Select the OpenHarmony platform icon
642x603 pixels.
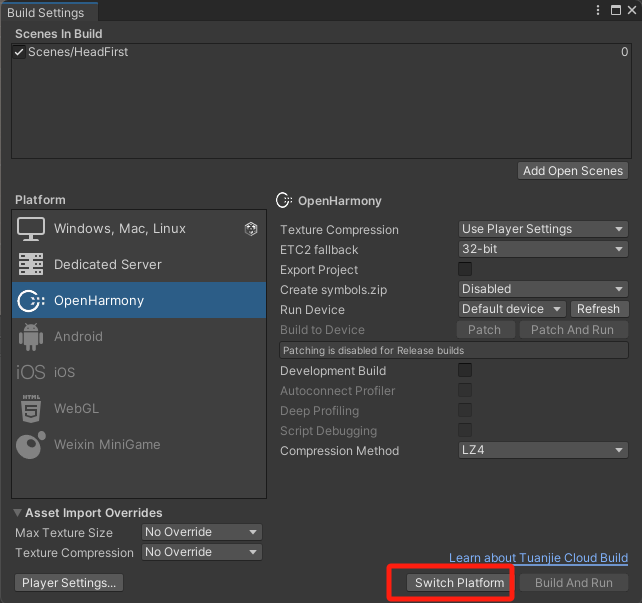[x=31, y=300]
